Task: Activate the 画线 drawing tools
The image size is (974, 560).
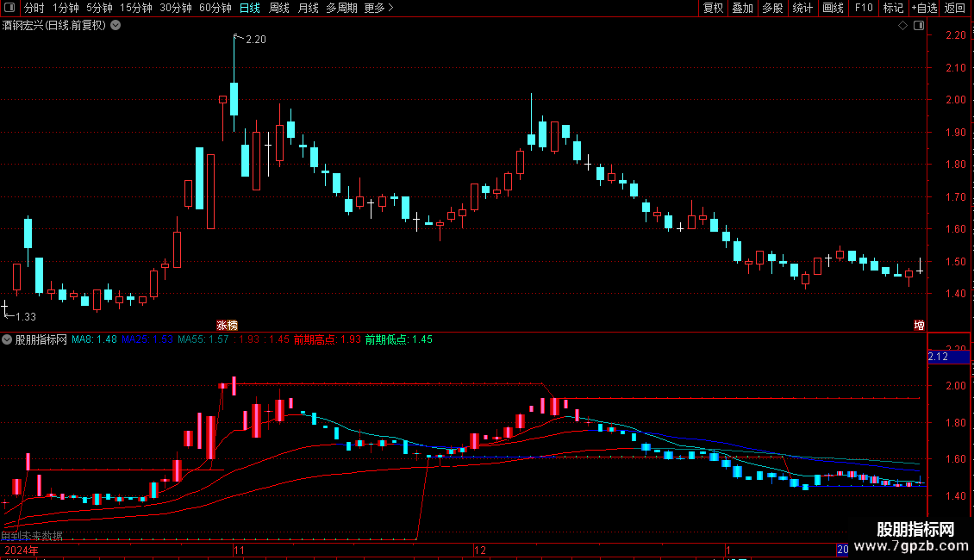Action: 833,8
